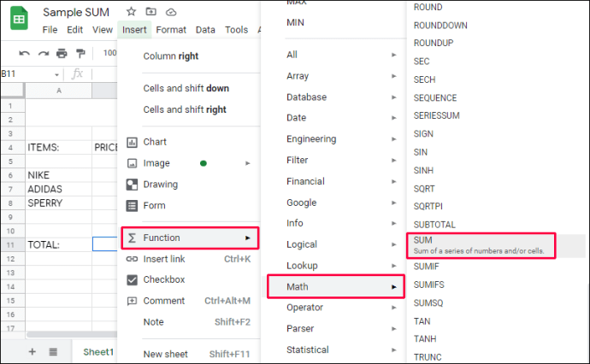Open the all sheets list icon

tap(53, 352)
